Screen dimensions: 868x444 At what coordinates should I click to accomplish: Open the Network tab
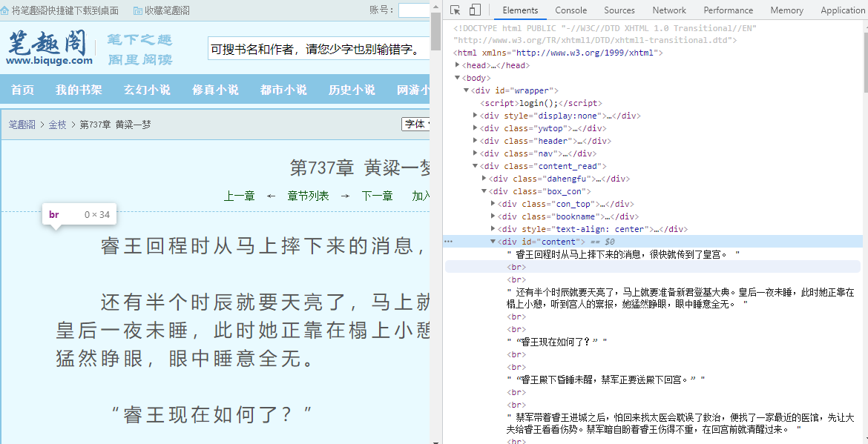(x=668, y=10)
